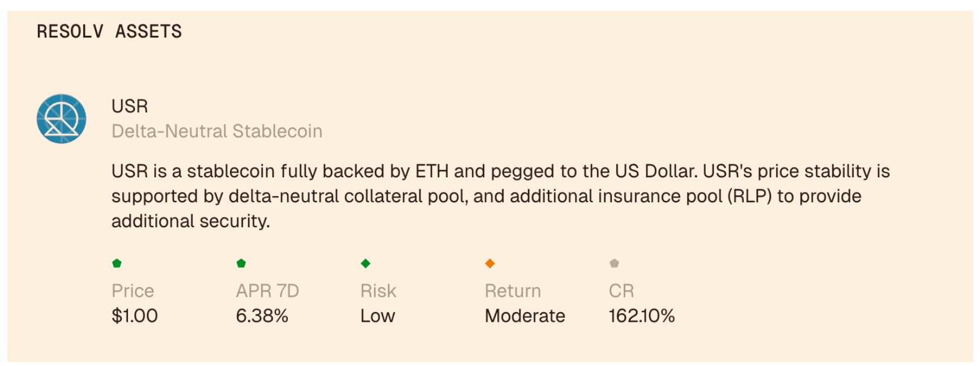Image resolution: width=980 pixels, height=366 pixels.
Task: Click the CR label
Action: [x=621, y=291]
